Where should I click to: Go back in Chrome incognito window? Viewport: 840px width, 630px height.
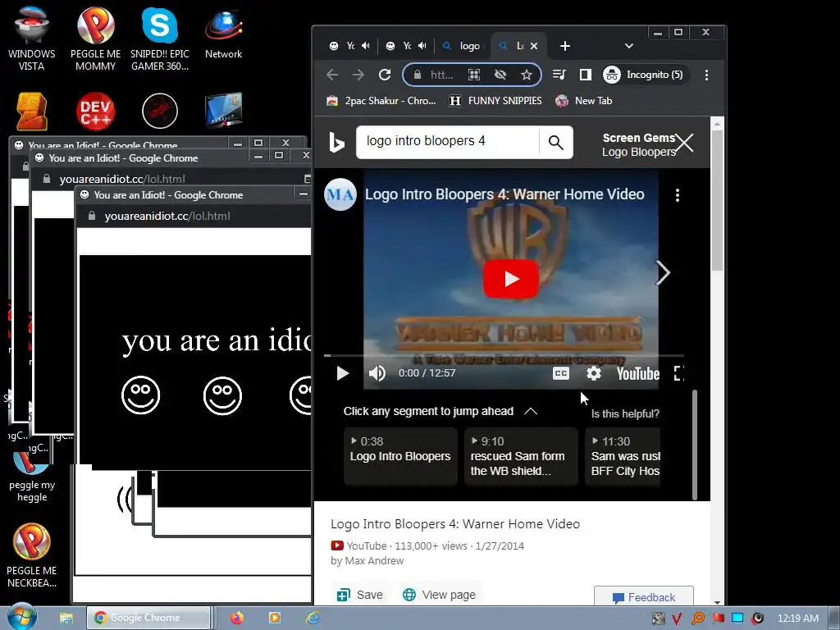click(332, 75)
